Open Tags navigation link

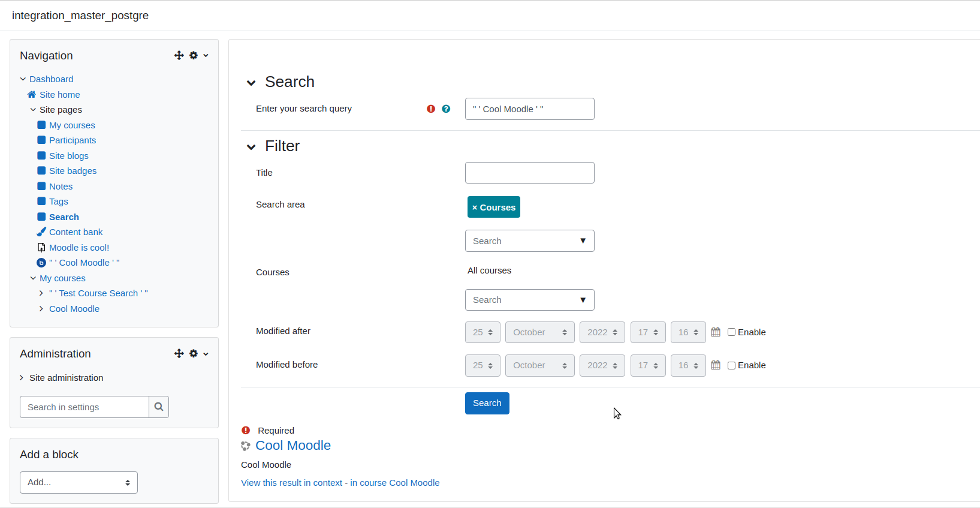click(59, 201)
